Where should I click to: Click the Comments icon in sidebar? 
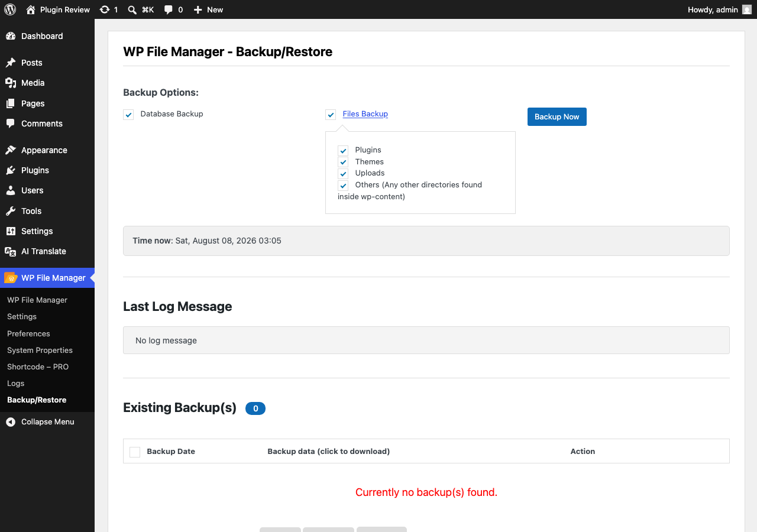point(11,124)
